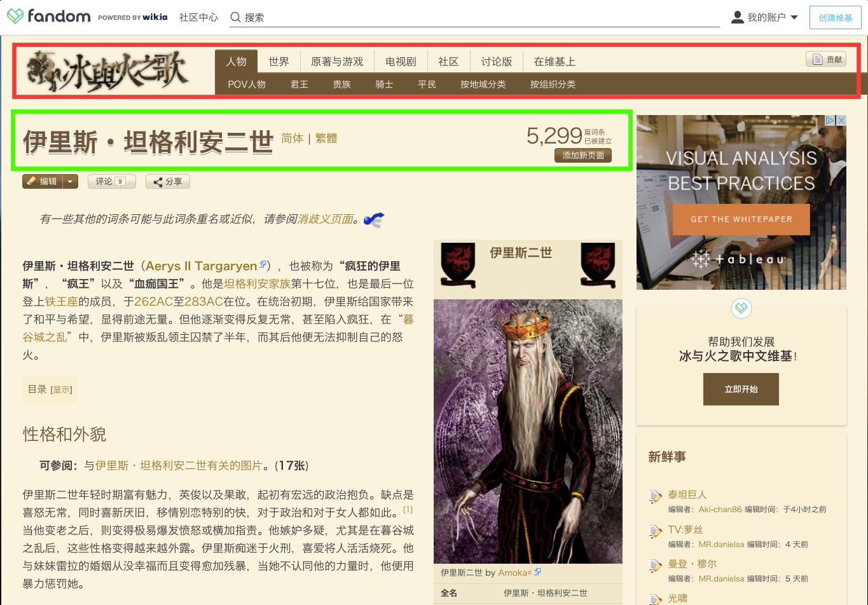This screenshot has height=605, width=868.
Task: Expand the edit dropdown arrow
Action: 71,182
